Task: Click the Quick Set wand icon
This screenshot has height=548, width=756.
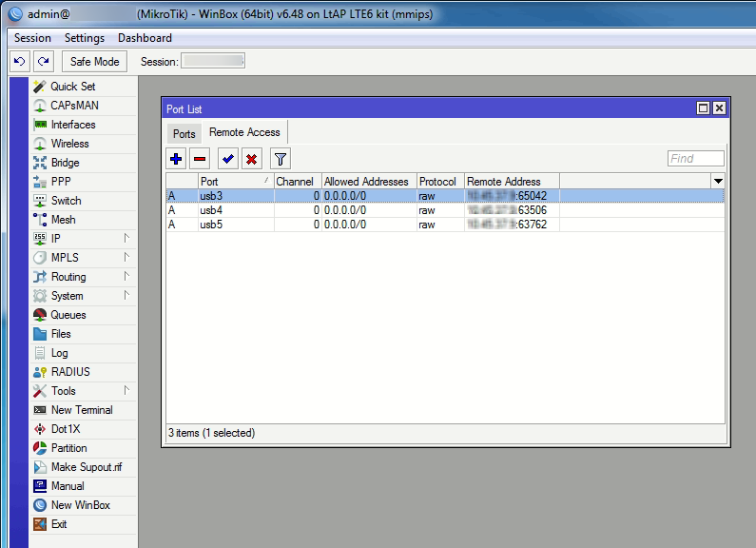Action: (40, 87)
